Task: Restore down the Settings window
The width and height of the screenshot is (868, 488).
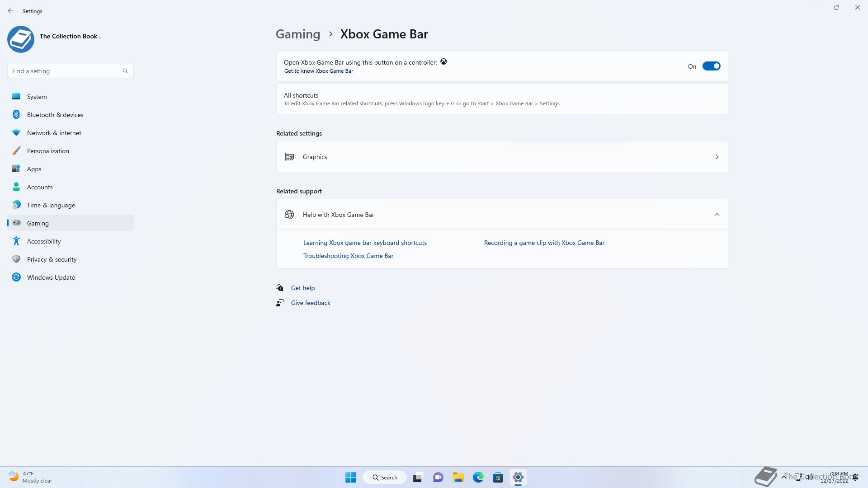Action: [x=837, y=7]
